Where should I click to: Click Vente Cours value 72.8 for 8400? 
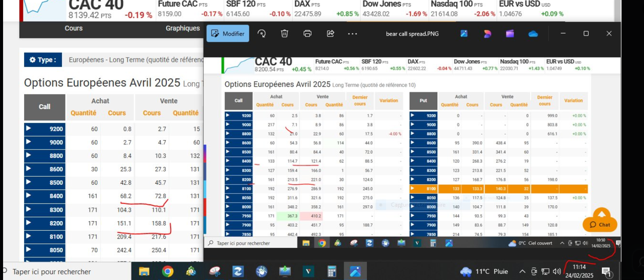pyautogui.click(x=160, y=196)
